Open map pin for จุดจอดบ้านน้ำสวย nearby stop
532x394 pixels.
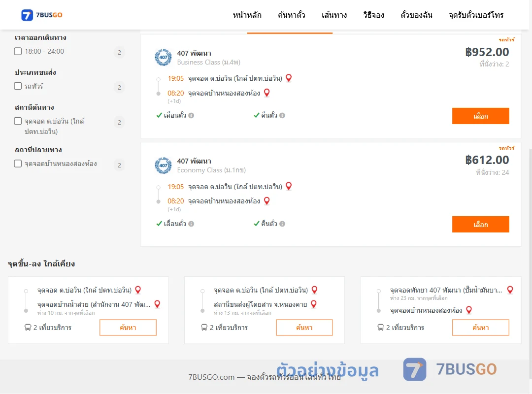pos(158,304)
